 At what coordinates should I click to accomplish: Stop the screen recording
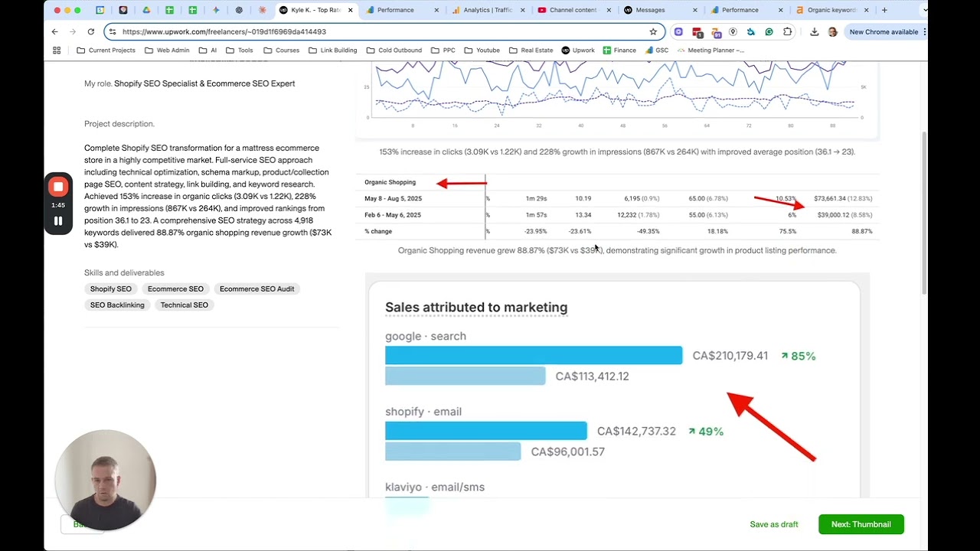point(58,187)
